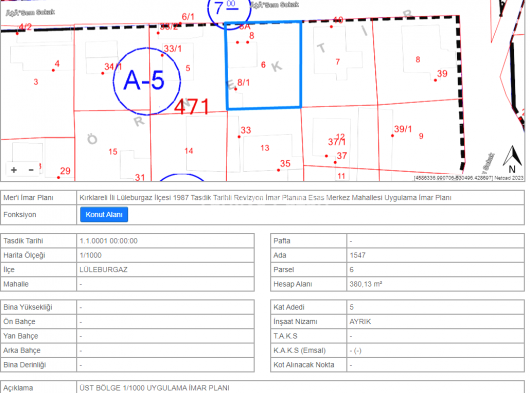The image size is (530, 393).
Task: Select parcel 15 on the map
Action: click(x=113, y=152)
